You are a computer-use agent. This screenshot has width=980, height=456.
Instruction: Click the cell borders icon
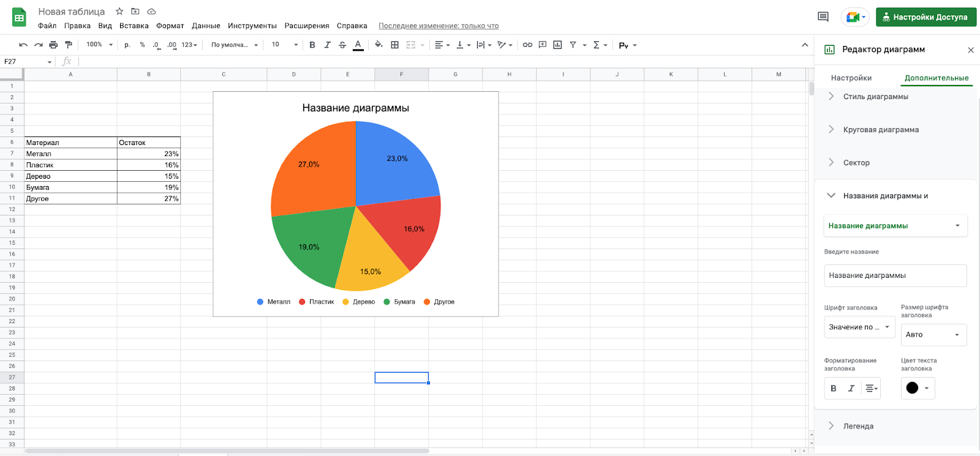coord(395,45)
